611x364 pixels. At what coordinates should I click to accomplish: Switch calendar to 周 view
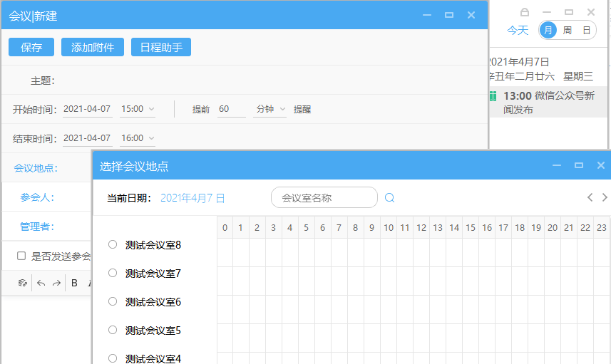point(567,30)
